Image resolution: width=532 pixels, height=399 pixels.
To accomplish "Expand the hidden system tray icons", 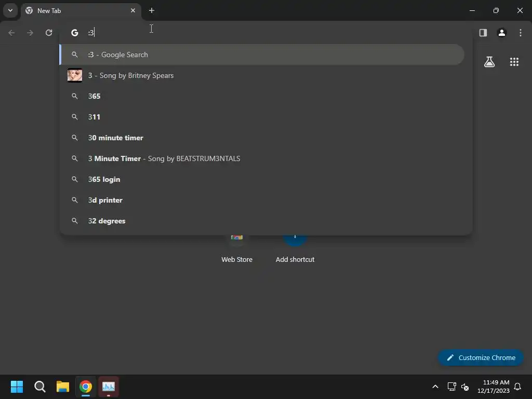I will tap(435, 387).
